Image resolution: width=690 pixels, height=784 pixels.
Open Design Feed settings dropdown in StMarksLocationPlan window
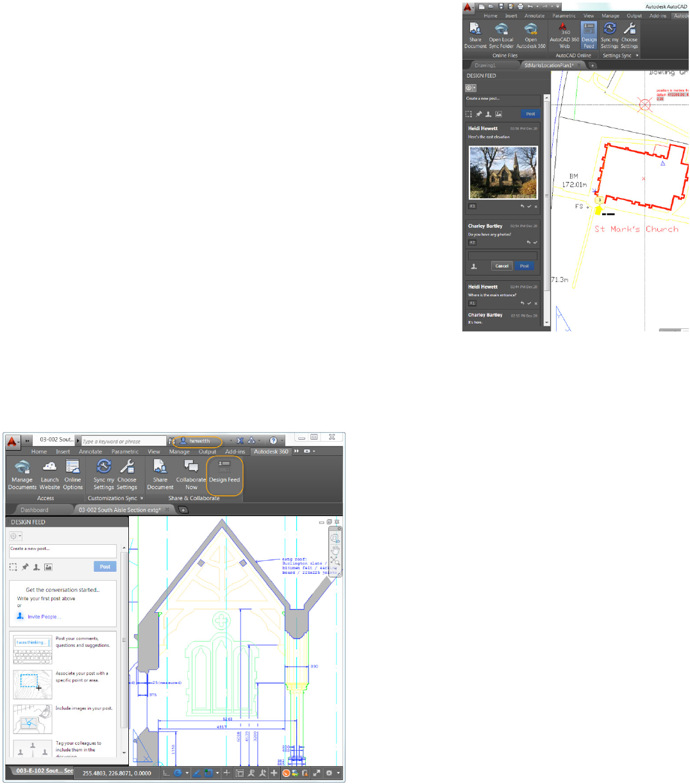click(471, 88)
